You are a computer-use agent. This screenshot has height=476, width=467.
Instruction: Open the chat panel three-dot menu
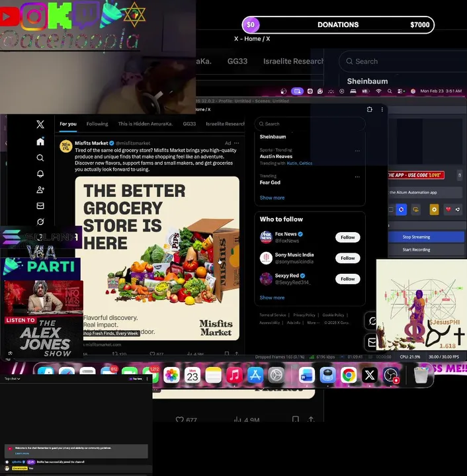pos(148,379)
